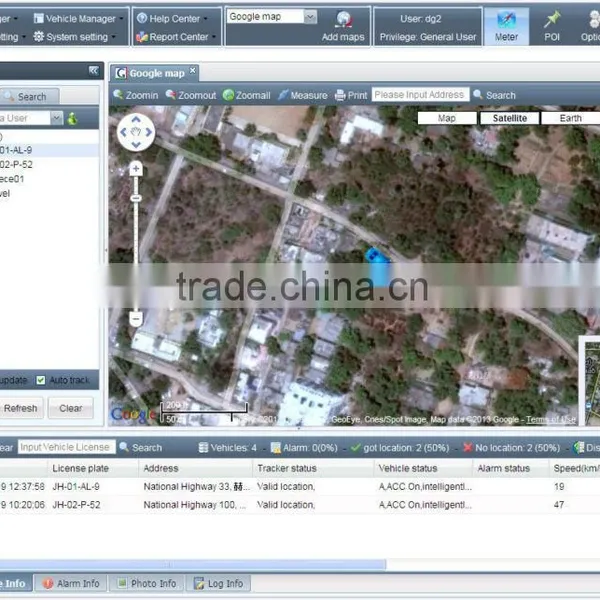The width and height of the screenshot is (600, 600).
Task: Switch the map to Earth view
Action: [x=571, y=118]
